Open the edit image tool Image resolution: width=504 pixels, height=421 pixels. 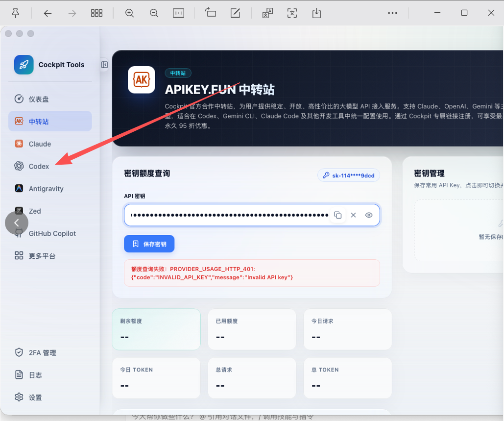coord(235,13)
